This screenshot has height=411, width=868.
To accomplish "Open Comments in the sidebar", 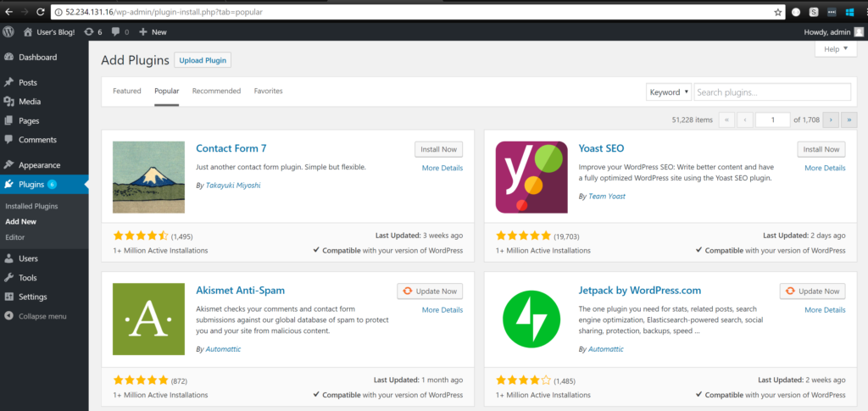I will click(37, 139).
